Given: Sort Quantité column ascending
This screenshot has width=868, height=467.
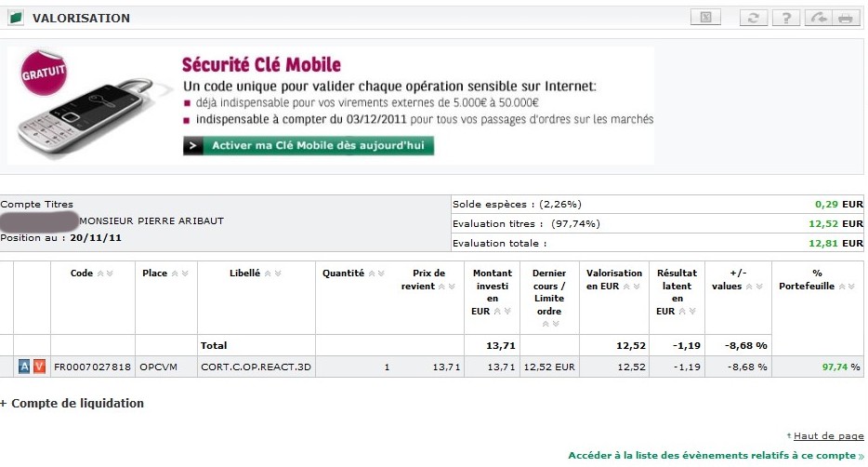Looking at the screenshot, I should click(x=372, y=274).
